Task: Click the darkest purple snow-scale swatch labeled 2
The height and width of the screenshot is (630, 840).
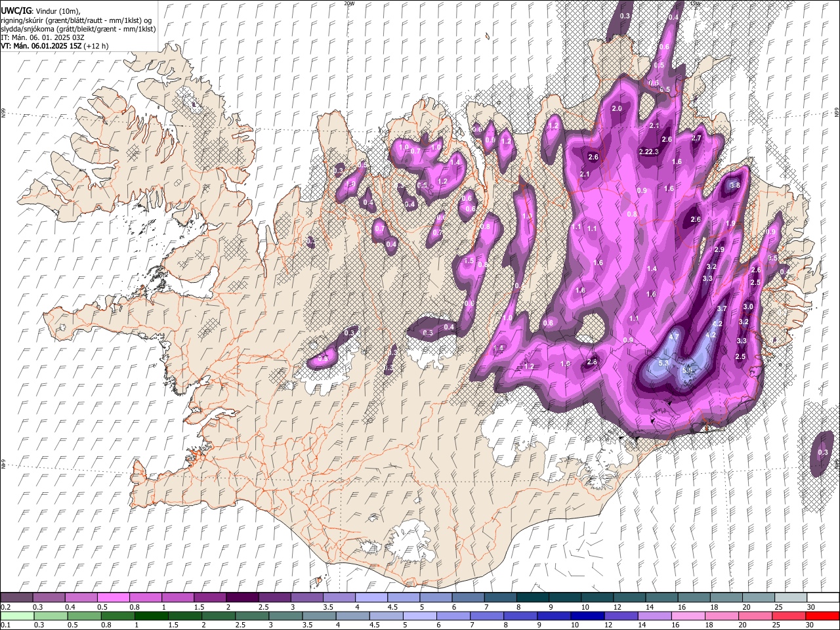Action: (x=241, y=597)
